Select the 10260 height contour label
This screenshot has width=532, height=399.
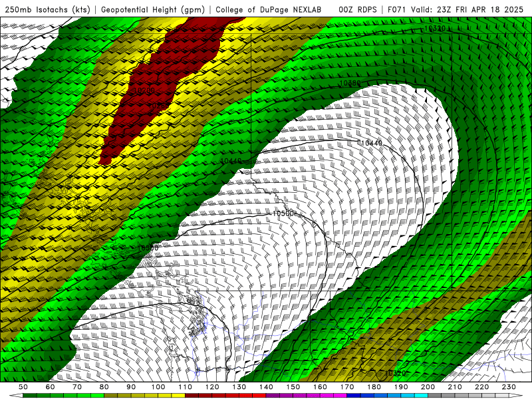click(x=158, y=106)
